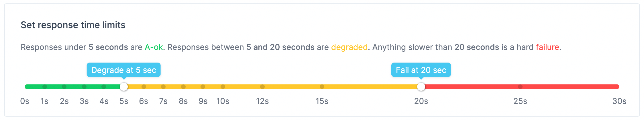Pick the 8s tick dot on track

183,87
